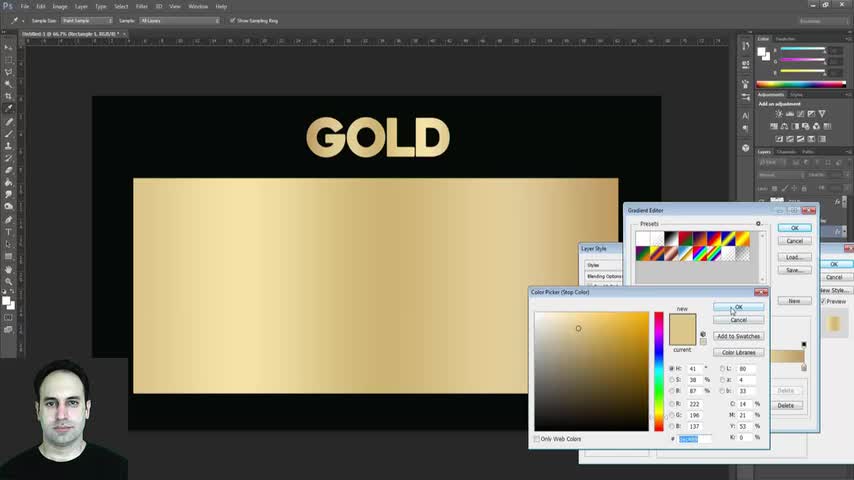The height and width of the screenshot is (480, 854).
Task: Click the vertical hue slider in Color Picker
Action: (659, 372)
